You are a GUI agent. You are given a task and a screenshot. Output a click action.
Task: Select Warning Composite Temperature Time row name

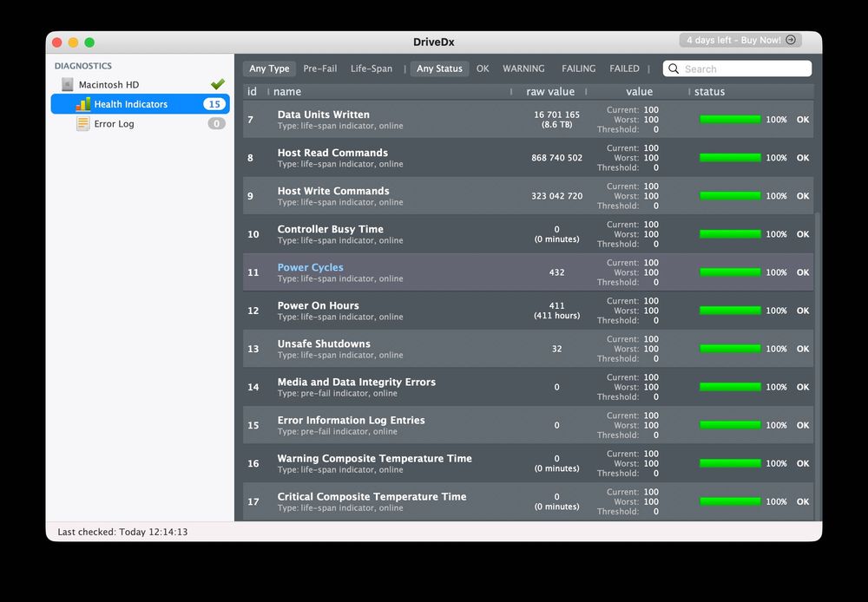375,458
